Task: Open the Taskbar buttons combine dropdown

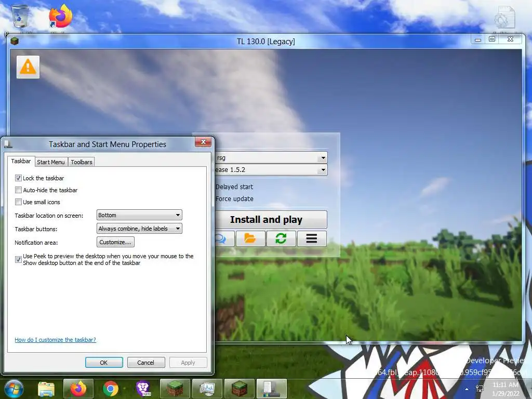Action: click(139, 229)
